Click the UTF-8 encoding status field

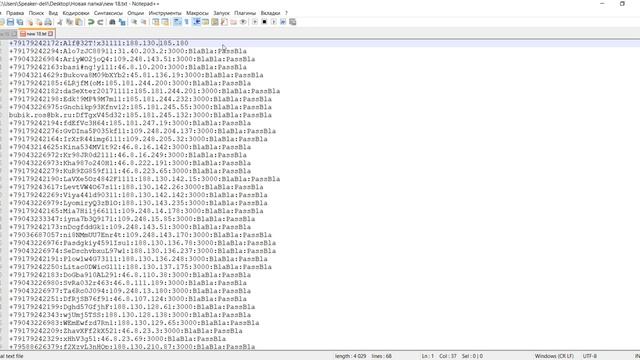590,356
